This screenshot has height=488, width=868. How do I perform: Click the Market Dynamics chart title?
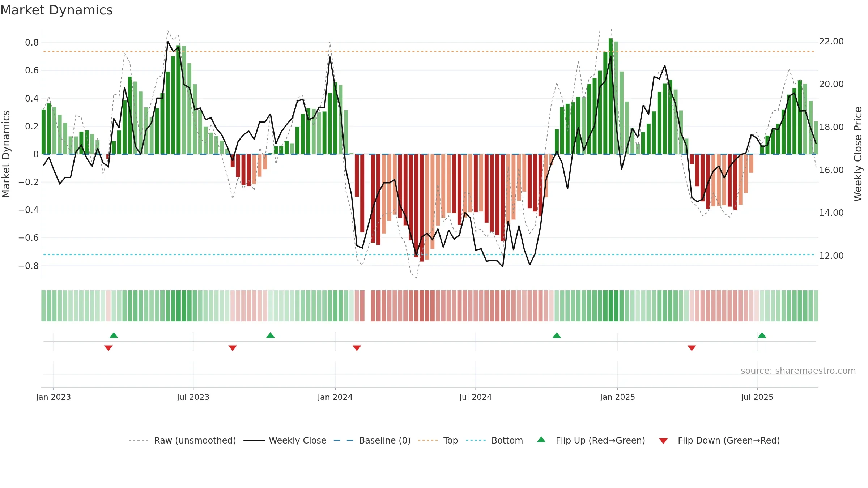point(56,10)
